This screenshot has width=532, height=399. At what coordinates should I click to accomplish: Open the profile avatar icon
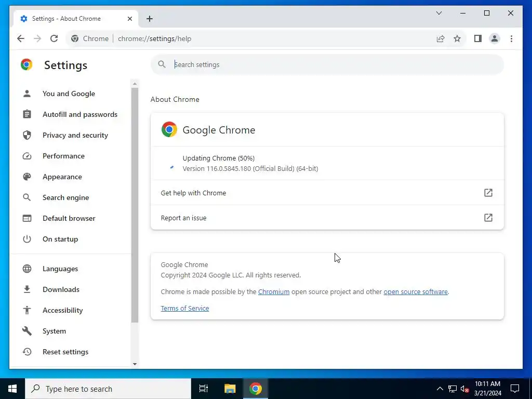pos(495,38)
